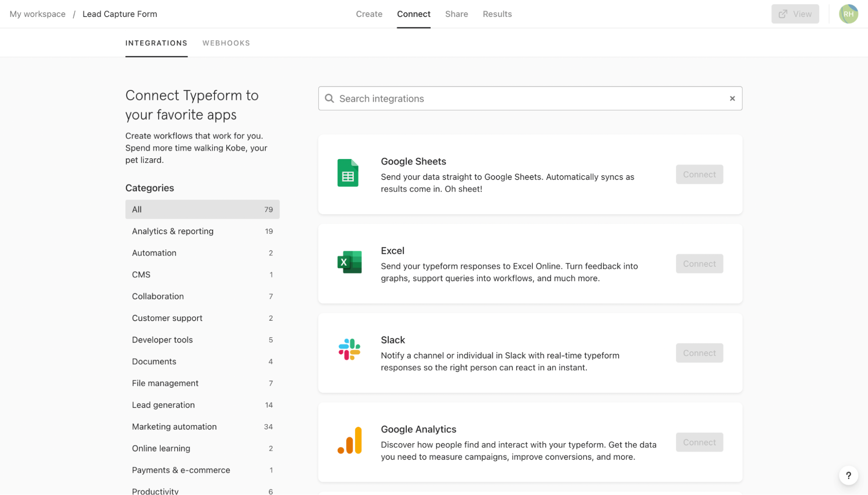The image size is (868, 495).
Task: Clear the integrations search field
Action: click(732, 99)
